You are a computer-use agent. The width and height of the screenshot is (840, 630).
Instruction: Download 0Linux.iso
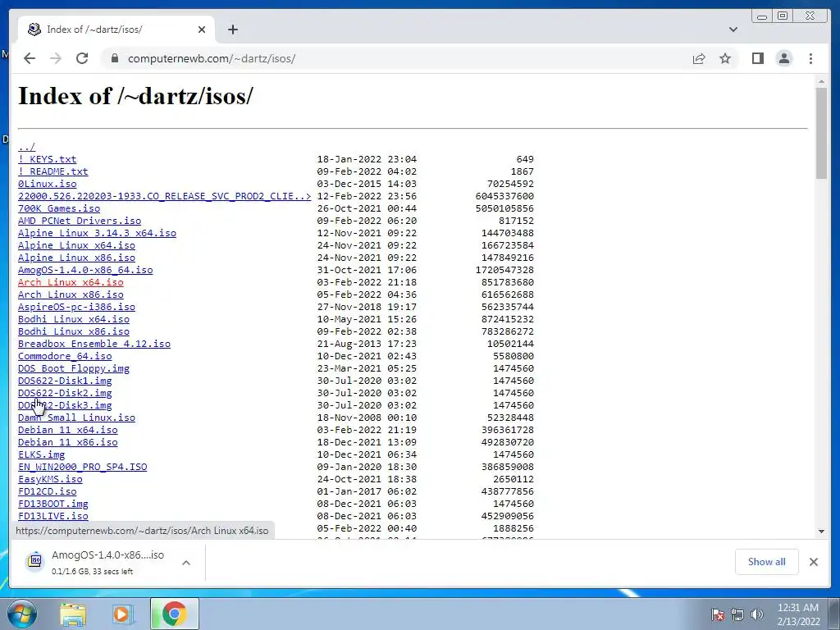47,184
